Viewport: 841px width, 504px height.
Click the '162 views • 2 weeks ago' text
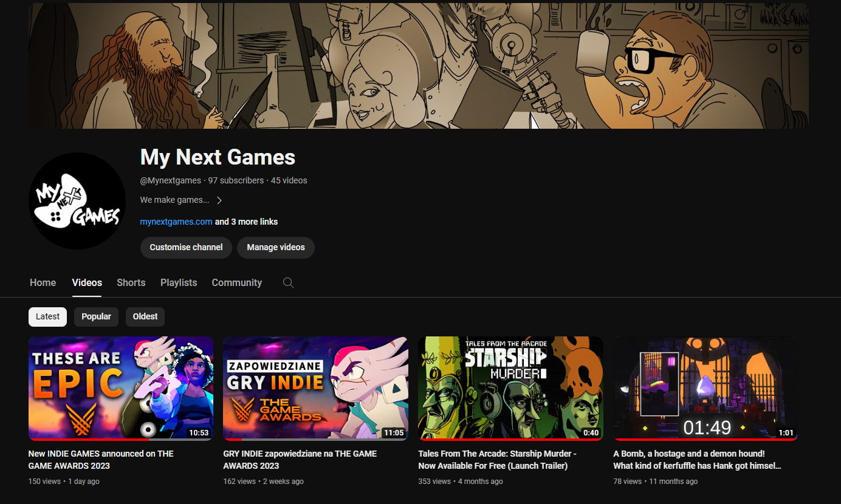click(x=264, y=482)
